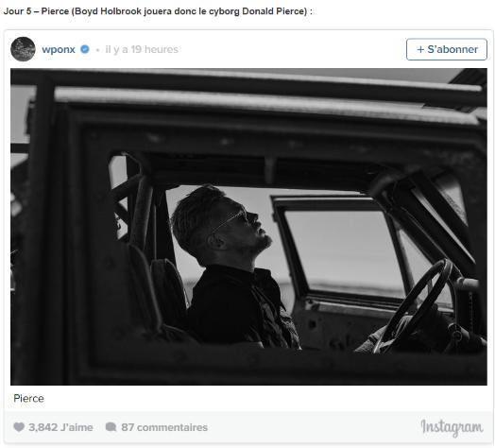Open the 3,842 J'aime count

(60, 427)
